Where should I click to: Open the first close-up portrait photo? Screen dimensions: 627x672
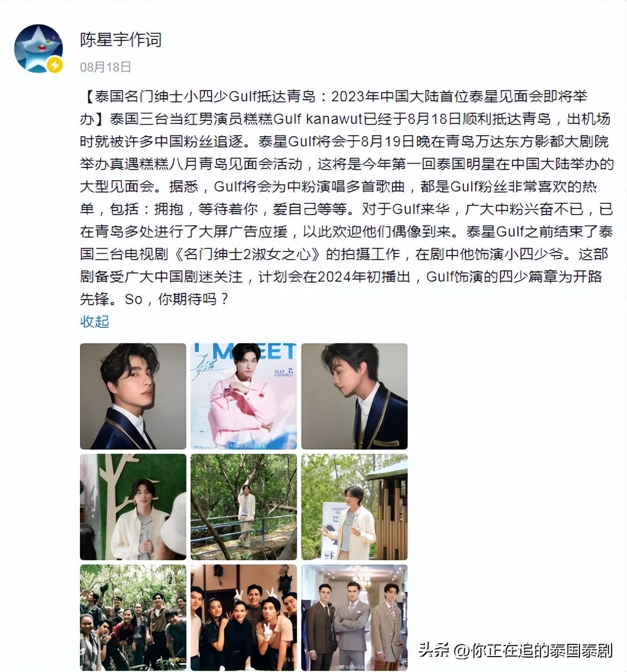coord(133,396)
